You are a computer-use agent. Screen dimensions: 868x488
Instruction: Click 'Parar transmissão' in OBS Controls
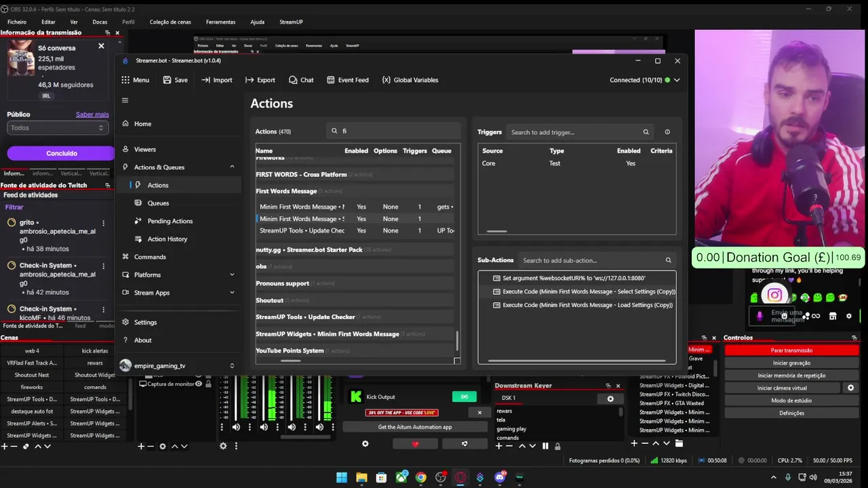[x=791, y=350]
